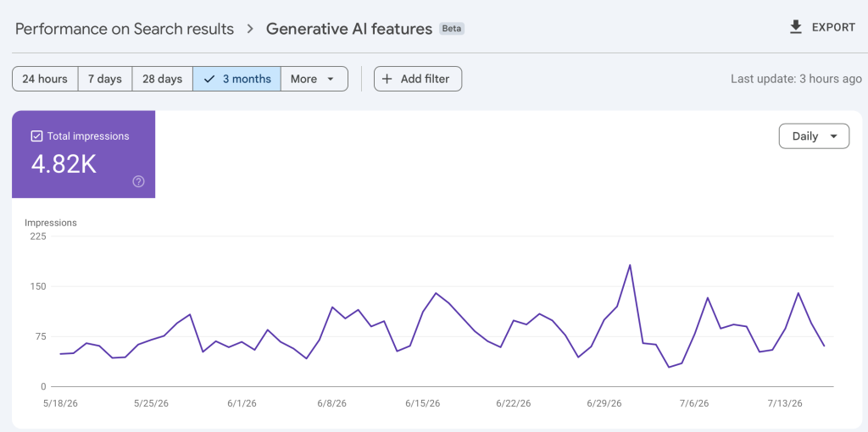Click the Export download icon
The width and height of the screenshot is (868, 432).
click(x=796, y=27)
